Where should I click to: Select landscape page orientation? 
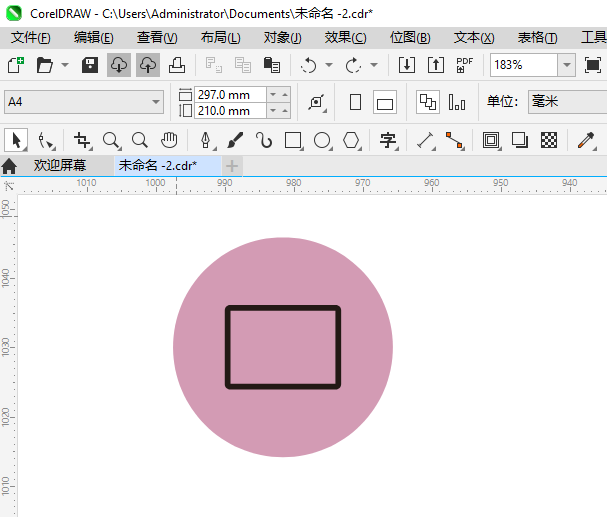385,102
